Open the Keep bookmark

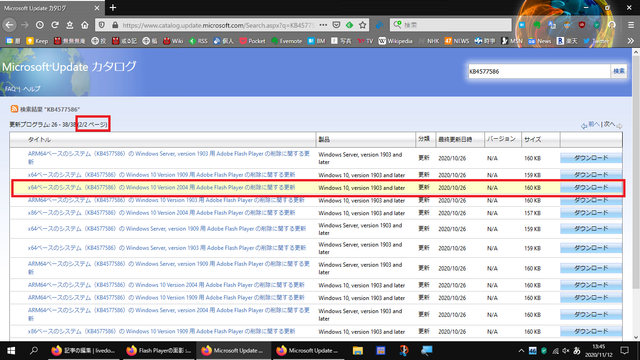point(37,41)
